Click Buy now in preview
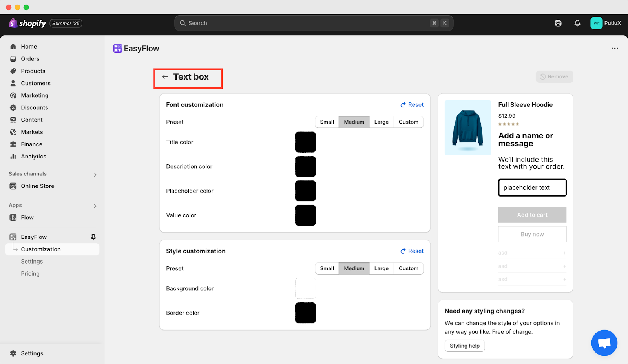Screen dimensions: 628x364 coord(532,234)
